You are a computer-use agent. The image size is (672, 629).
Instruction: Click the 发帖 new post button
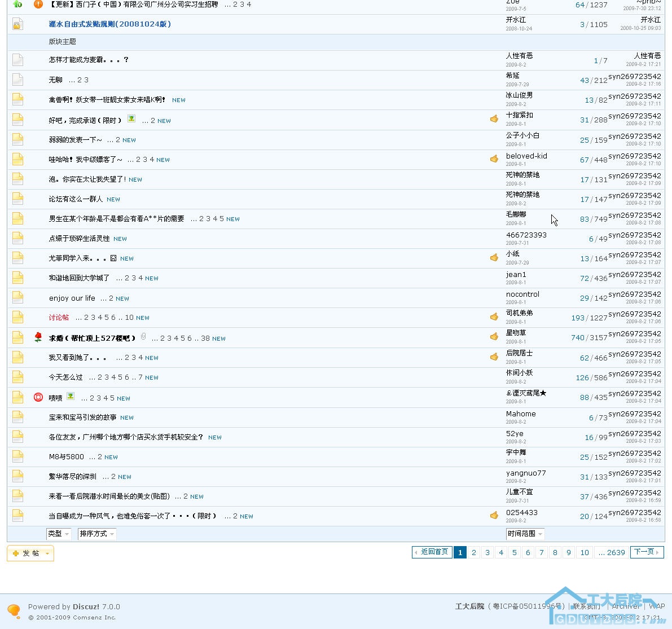pos(30,553)
